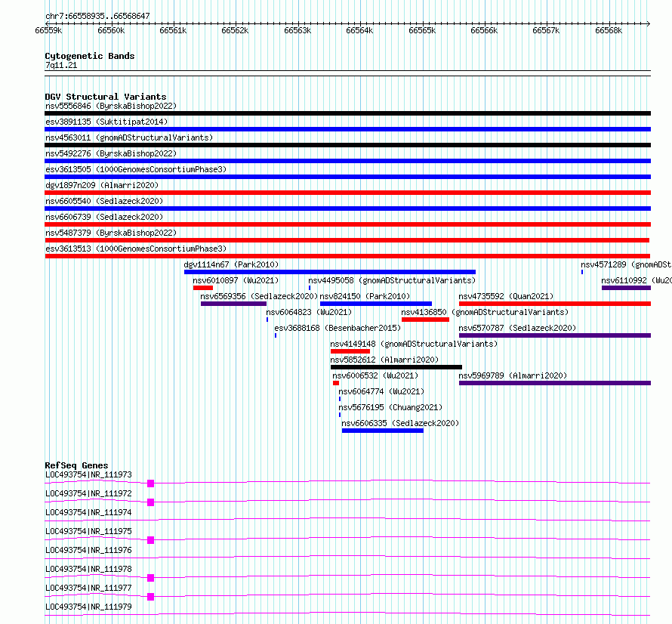Click the chr7:66558935..66568647 coordinates text
Viewport: 672px width, 624px height.
coord(97,17)
